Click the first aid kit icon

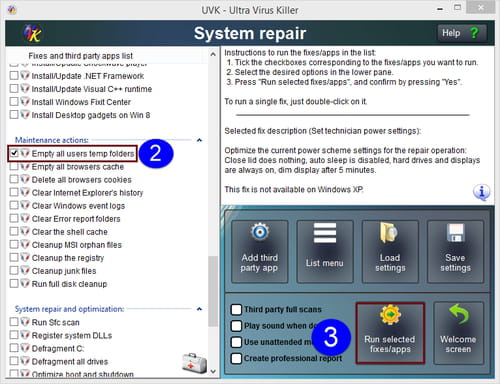(194, 363)
